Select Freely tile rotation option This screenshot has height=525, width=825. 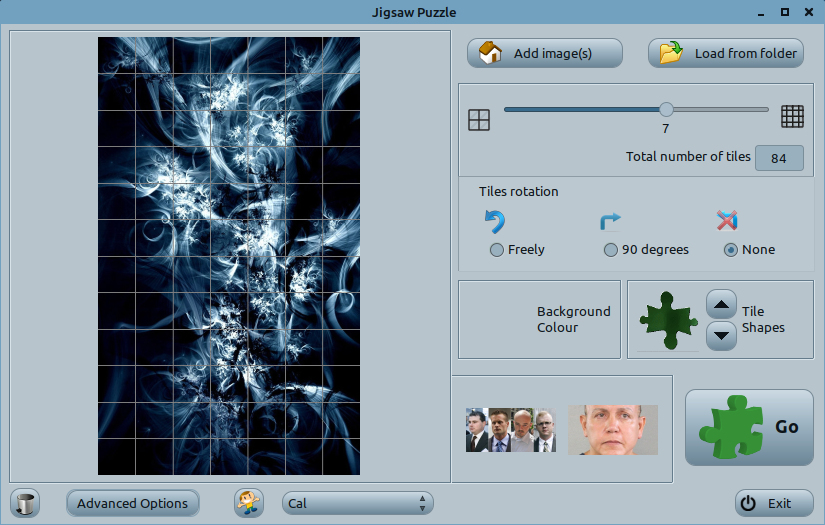497,250
